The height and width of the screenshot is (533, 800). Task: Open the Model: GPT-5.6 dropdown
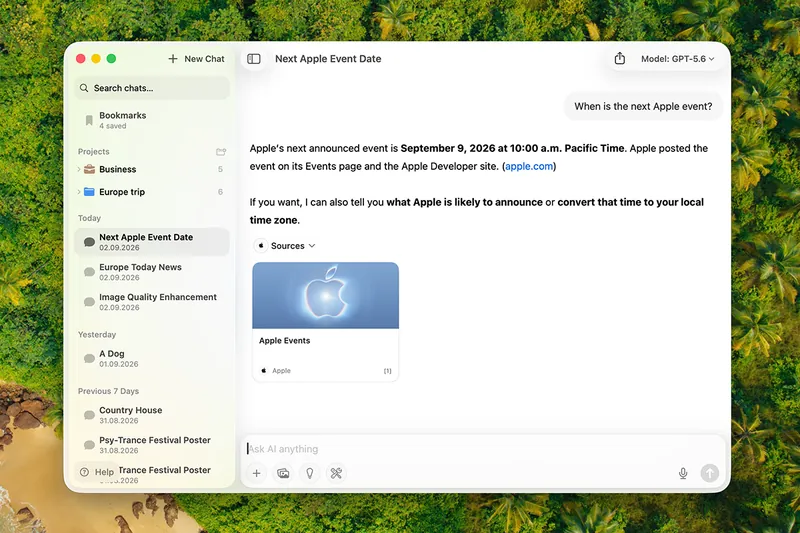coord(678,59)
